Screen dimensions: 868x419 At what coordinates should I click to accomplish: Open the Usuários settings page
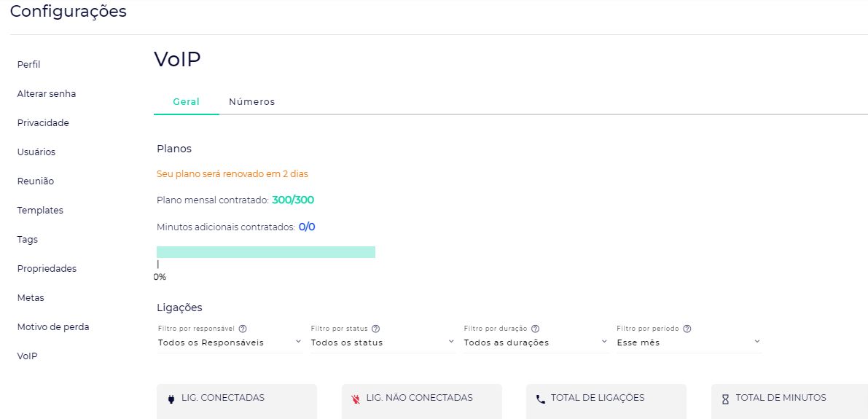pyautogui.click(x=36, y=152)
